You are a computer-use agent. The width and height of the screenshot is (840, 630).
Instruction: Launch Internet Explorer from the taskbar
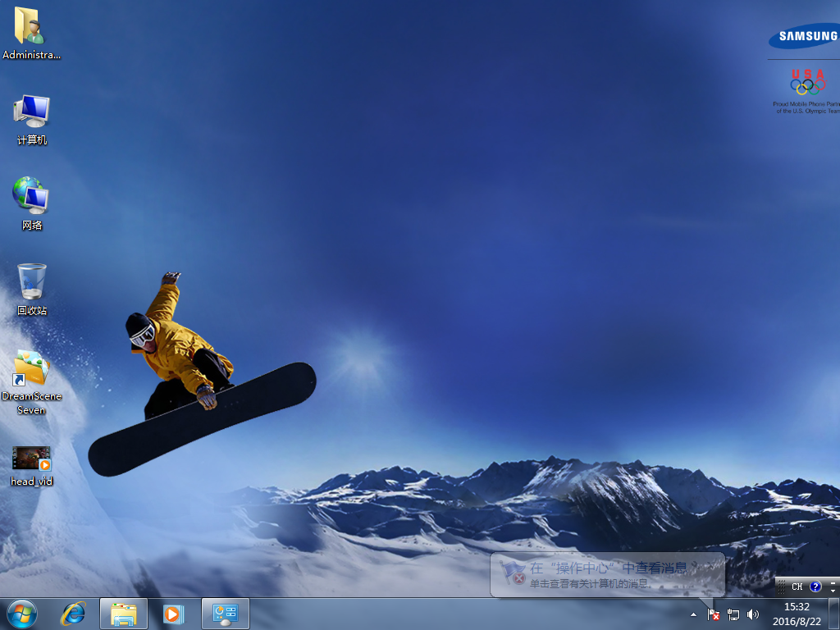point(74,613)
